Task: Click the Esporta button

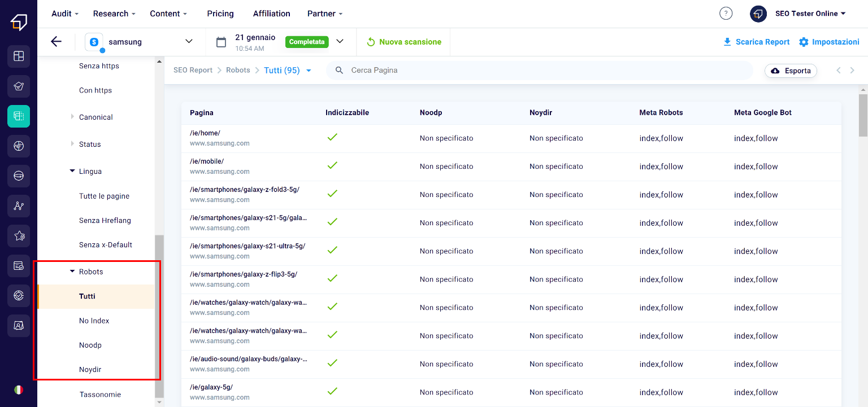Action: coord(791,71)
